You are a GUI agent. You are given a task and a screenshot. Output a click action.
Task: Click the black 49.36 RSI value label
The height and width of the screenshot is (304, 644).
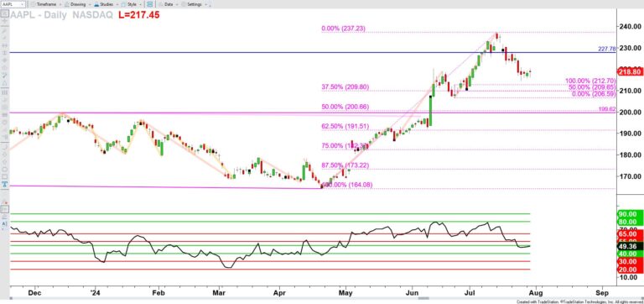[629, 246]
